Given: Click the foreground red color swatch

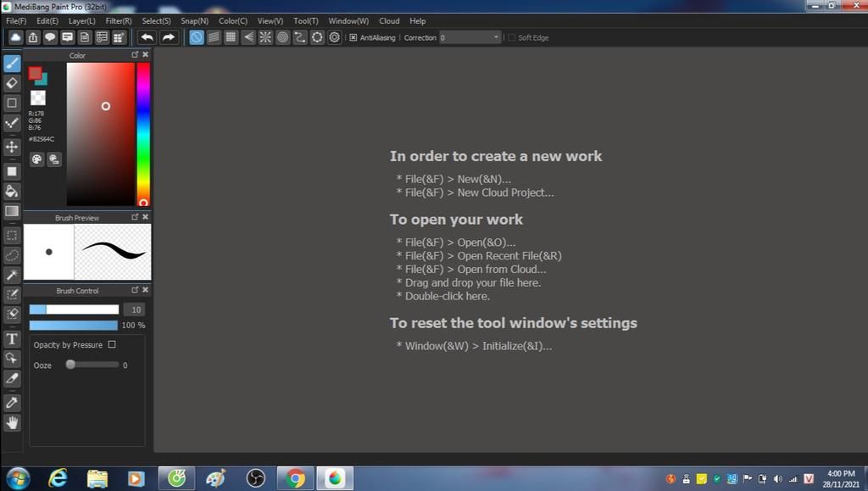Looking at the screenshot, I should tap(34, 73).
